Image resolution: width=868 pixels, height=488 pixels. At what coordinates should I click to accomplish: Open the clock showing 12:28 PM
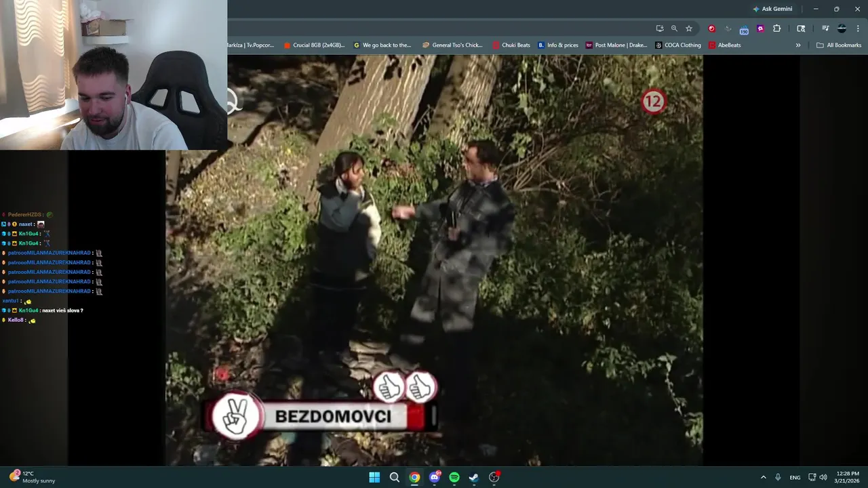coord(848,477)
